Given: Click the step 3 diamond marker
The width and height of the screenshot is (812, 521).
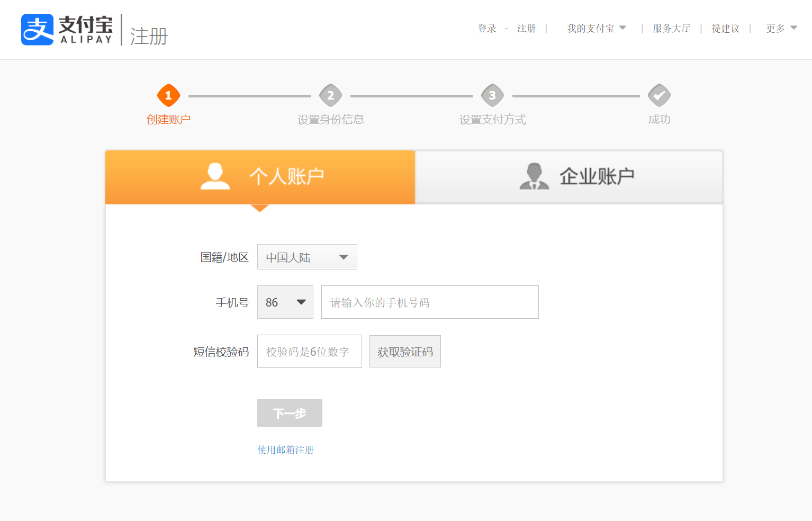Looking at the screenshot, I should [493, 95].
